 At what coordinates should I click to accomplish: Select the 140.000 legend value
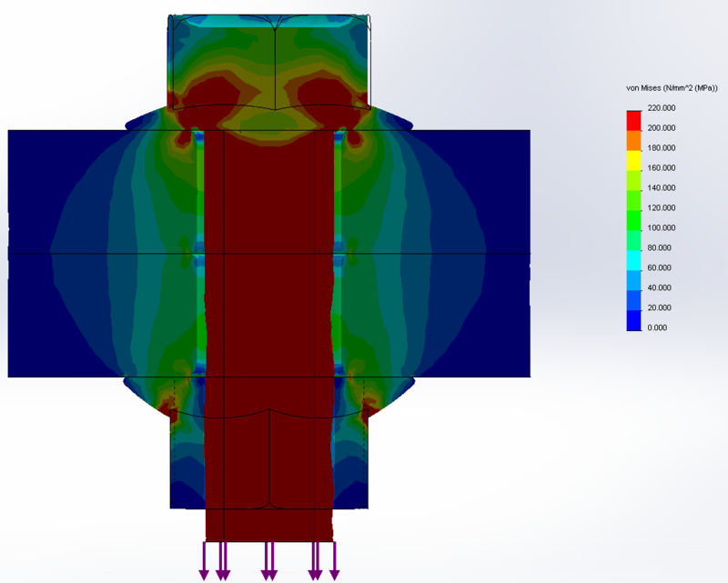[662, 188]
